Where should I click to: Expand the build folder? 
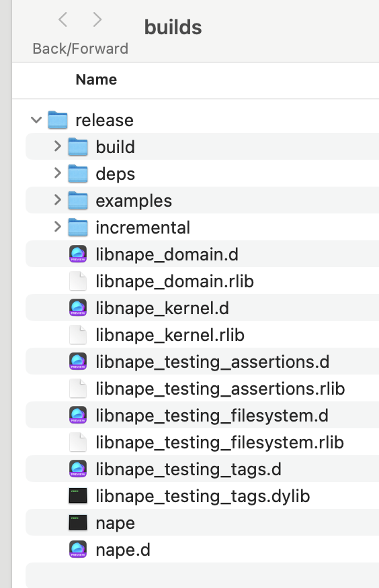tap(57, 146)
